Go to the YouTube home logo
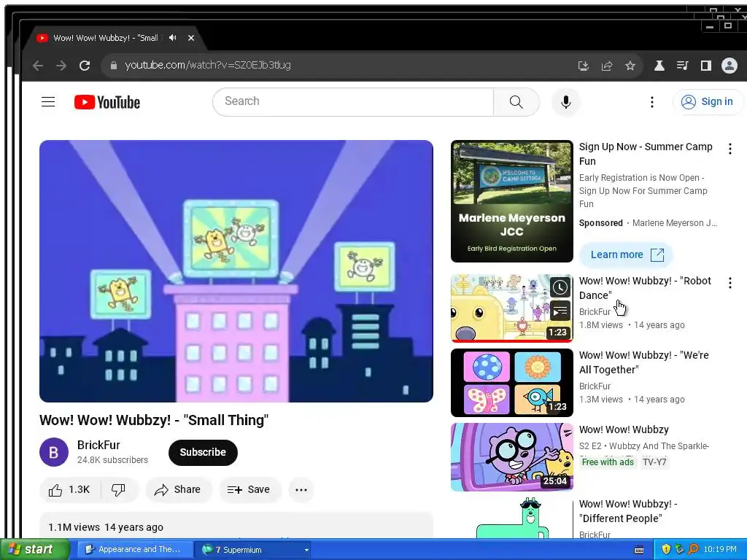Viewport: 747px width, 560px height. point(107,102)
